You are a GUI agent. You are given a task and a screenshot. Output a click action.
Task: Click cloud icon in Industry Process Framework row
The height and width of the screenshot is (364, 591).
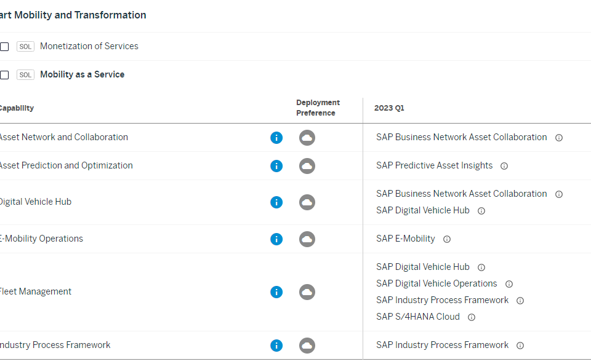[x=307, y=346]
